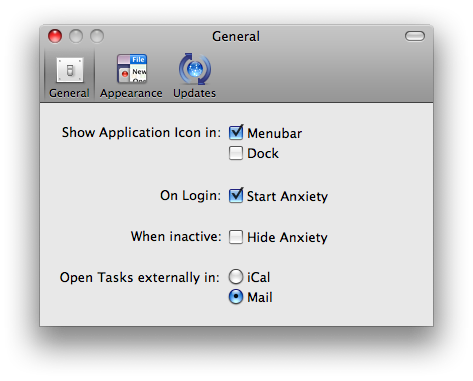Click the Menubar label text
The height and width of the screenshot is (381, 473).
274,133
